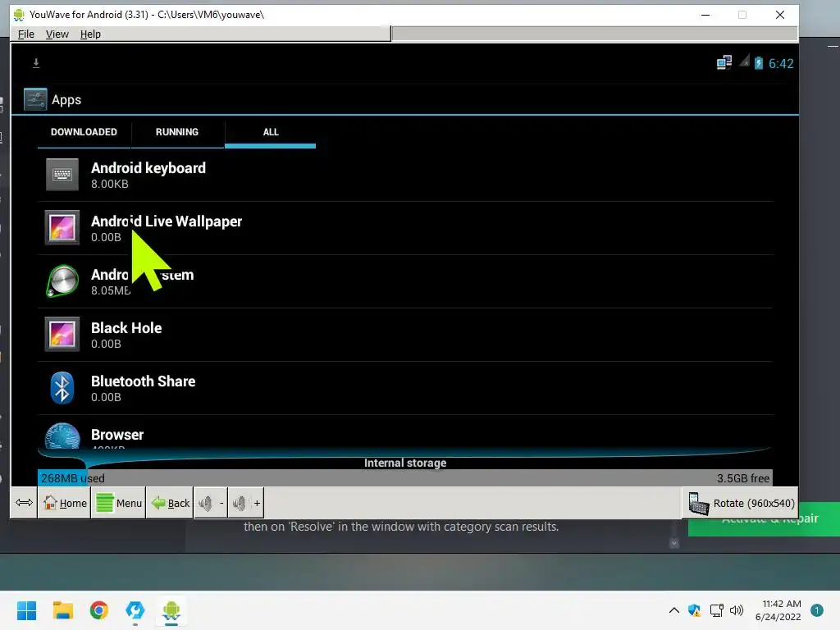Open the View menu
Viewport: 840px width, 630px height.
coord(57,34)
